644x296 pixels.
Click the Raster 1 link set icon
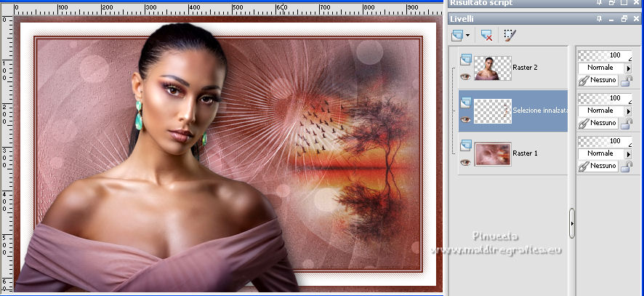[x=583, y=166]
